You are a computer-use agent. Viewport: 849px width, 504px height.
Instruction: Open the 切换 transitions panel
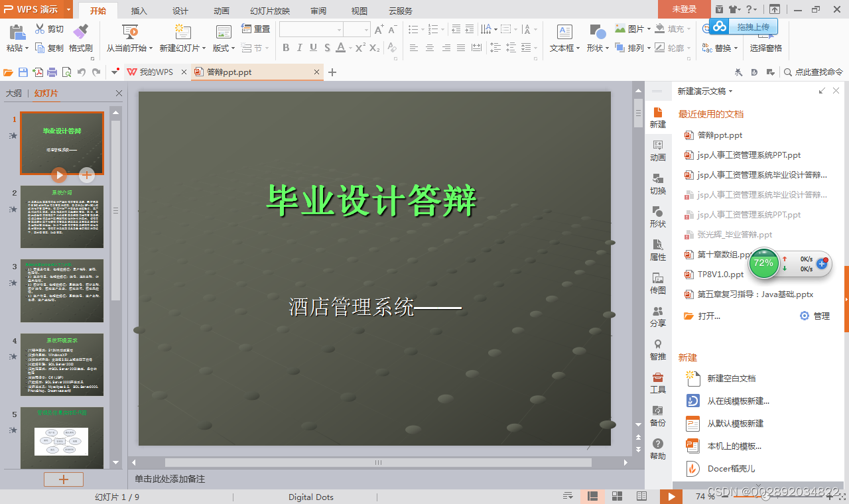[657, 182]
